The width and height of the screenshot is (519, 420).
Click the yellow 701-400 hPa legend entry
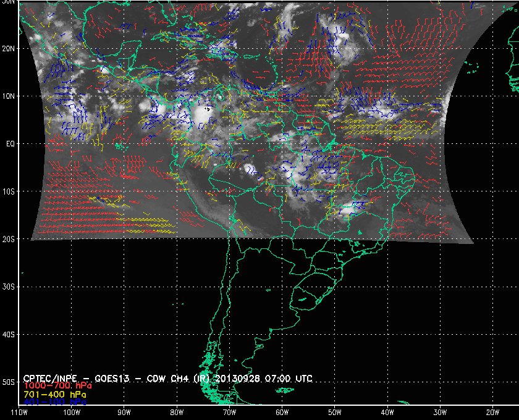[55, 395]
